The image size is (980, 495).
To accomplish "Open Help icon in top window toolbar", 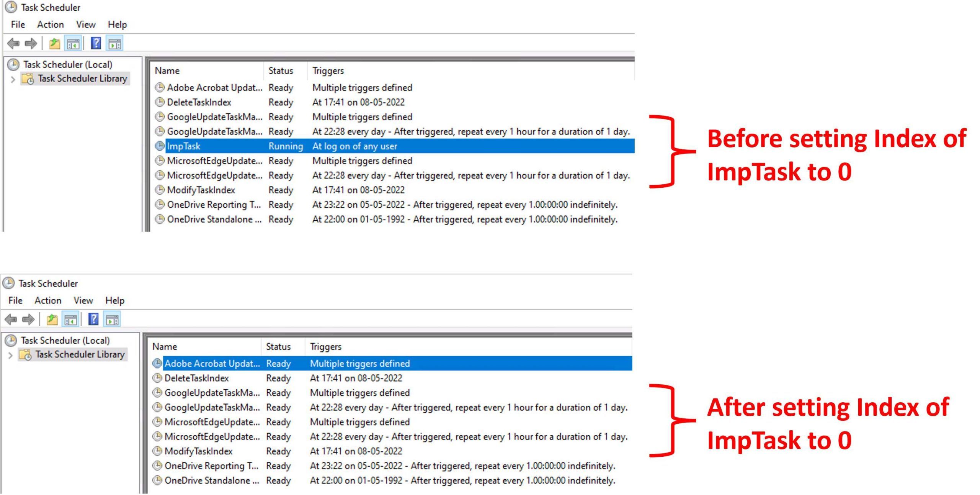I will (x=96, y=43).
